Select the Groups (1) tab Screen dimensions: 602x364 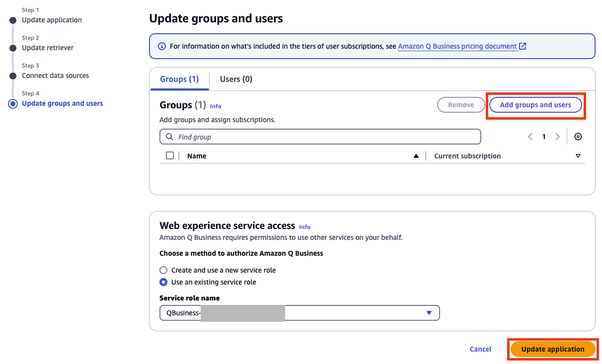pyautogui.click(x=179, y=79)
